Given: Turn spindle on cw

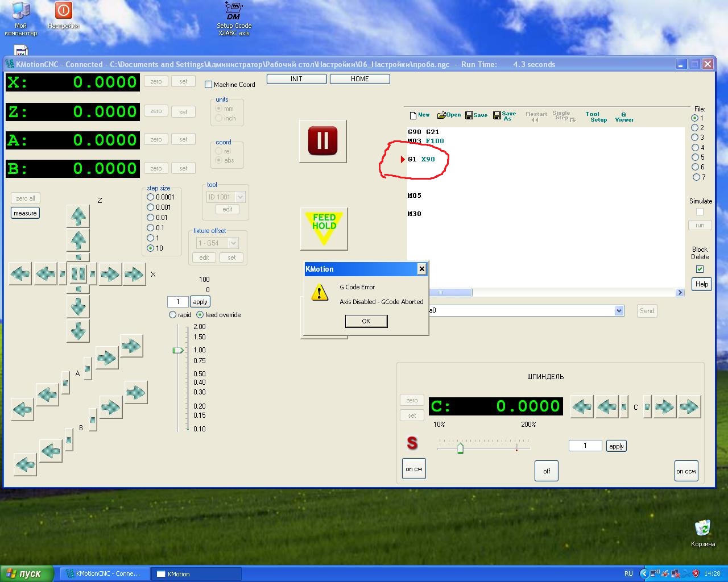Looking at the screenshot, I should (x=414, y=469).
